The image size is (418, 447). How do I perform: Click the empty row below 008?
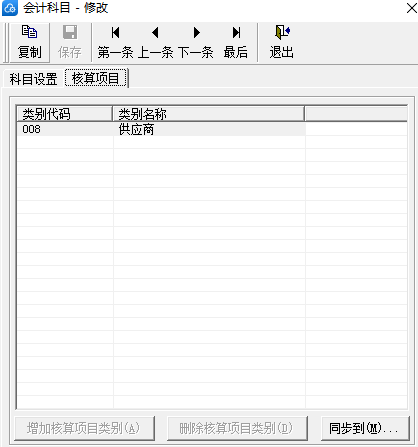pos(212,142)
